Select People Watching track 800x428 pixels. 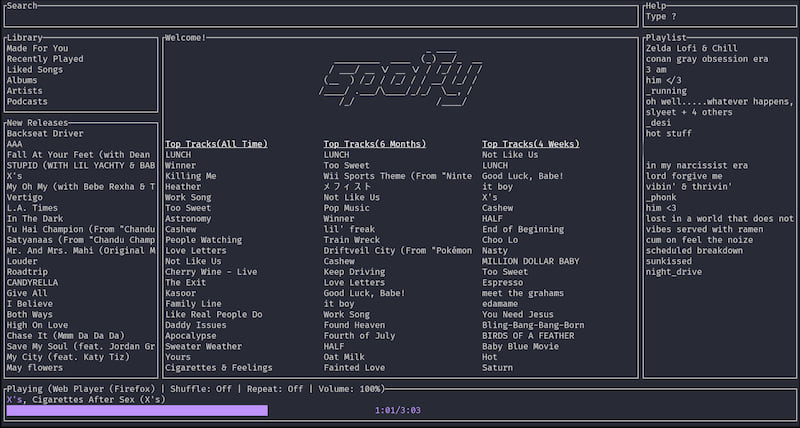click(x=204, y=240)
